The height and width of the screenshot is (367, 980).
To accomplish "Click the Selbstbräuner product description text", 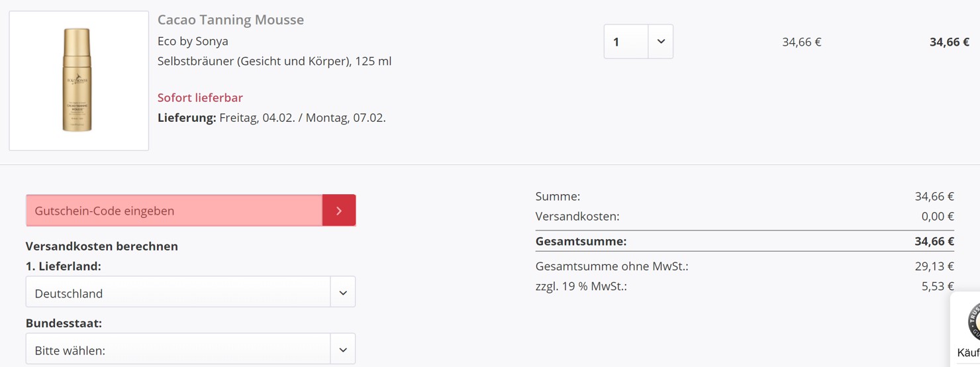I will (274, 61).
